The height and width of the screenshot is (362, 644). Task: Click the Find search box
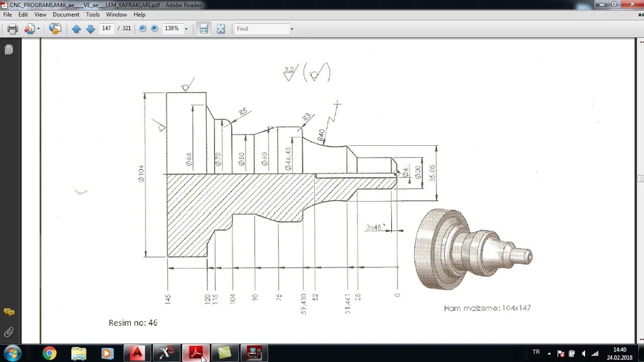point(262,29)
